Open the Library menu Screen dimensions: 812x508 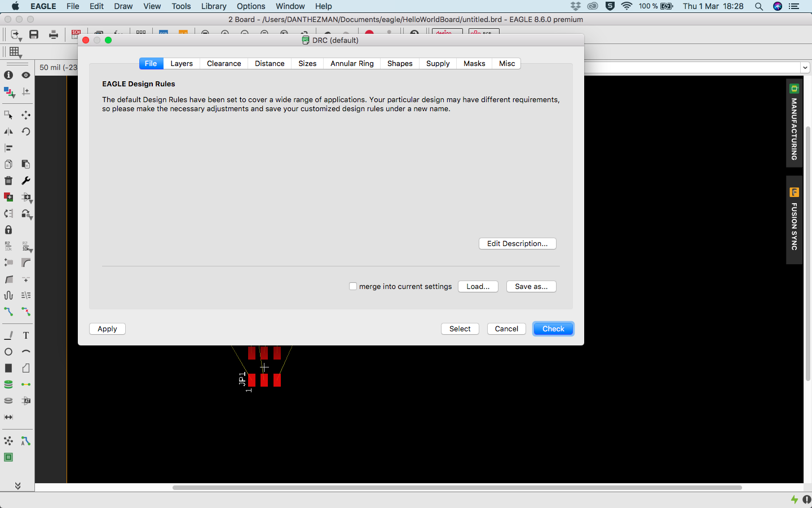click(214, 6)
